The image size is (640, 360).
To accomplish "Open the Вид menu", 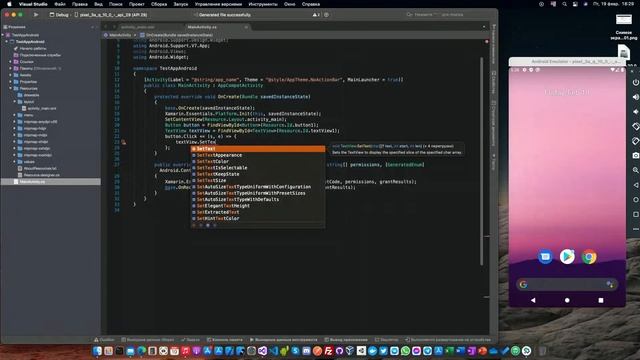I will click(98, 4).
